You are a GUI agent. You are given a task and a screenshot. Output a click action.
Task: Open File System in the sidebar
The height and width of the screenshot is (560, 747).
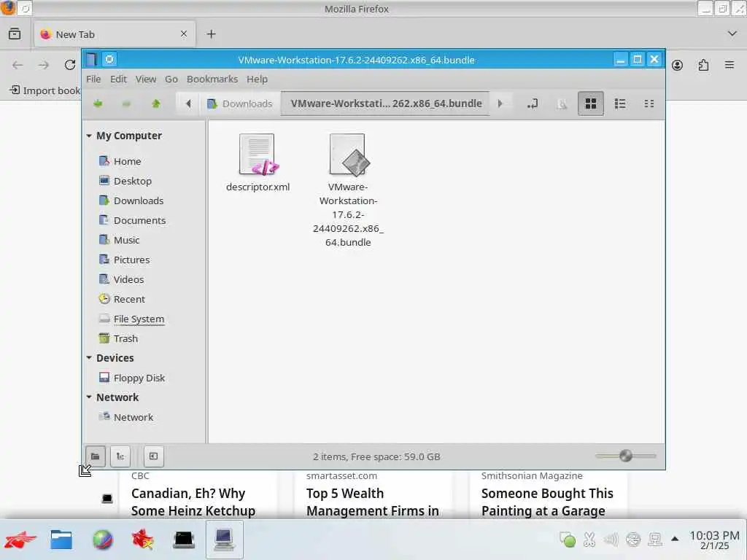click(x=139, y=319)
